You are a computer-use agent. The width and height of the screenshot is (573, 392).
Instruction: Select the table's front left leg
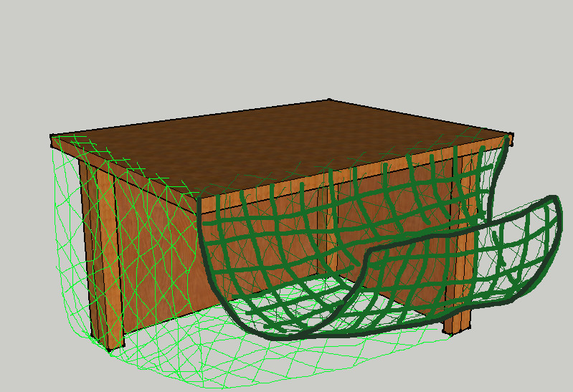pyautogui.click(x=103, y=256)
